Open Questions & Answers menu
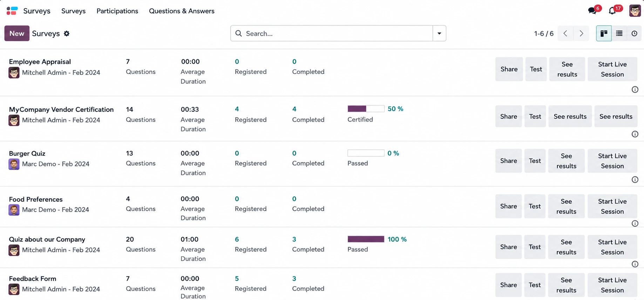The height and width of the screenshot is (300, 644). point(182,11)
